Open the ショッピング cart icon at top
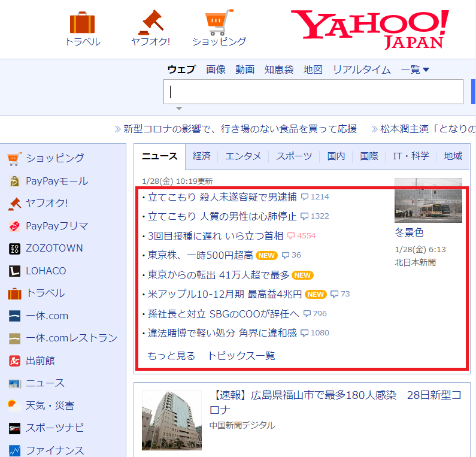476x457 pixels. [219, 22]
